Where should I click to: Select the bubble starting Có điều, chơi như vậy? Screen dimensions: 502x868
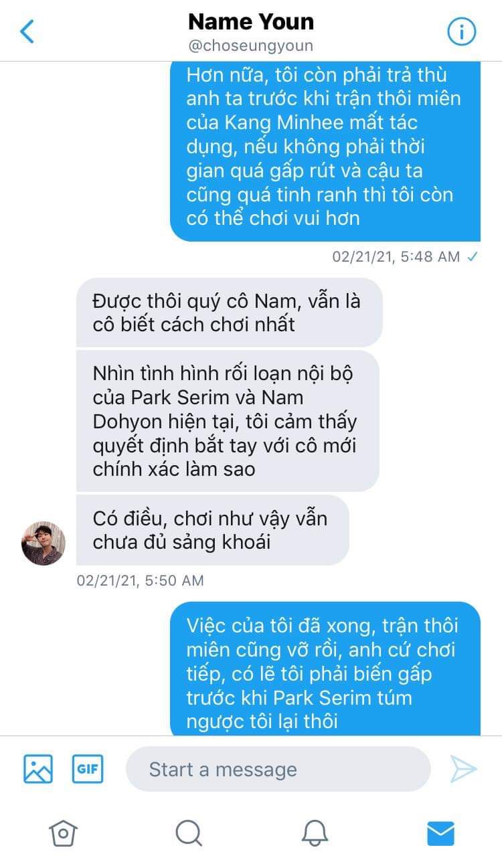pyautogui.click(x=213, y=530)
